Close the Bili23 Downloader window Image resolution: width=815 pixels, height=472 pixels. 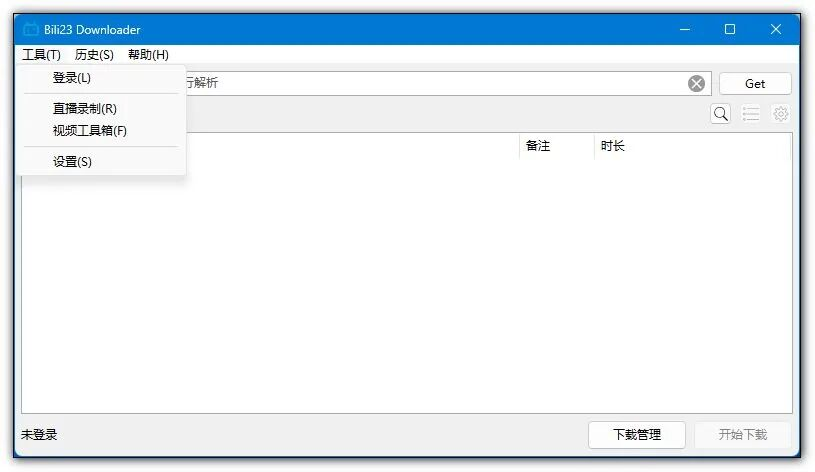pyautogui.click(x=776, y=29)
